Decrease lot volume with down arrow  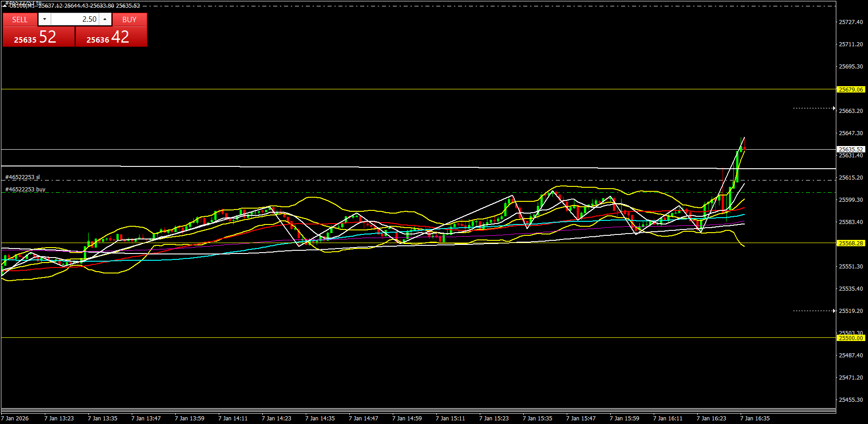tap(44, 19)
